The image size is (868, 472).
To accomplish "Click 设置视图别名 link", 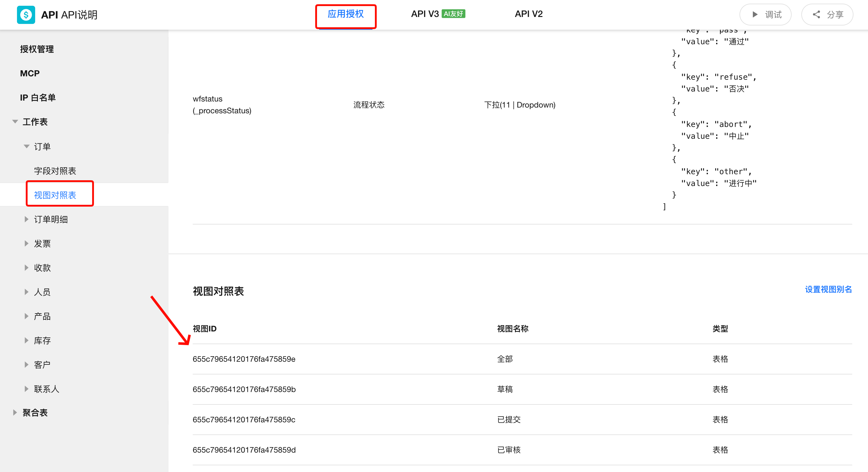I will (828, 289).
